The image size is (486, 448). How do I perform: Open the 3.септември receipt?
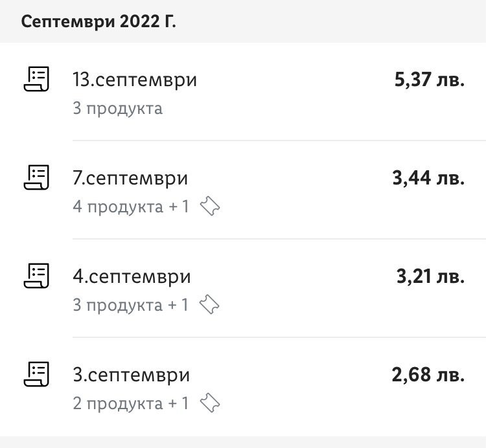[x=132, y=375]
